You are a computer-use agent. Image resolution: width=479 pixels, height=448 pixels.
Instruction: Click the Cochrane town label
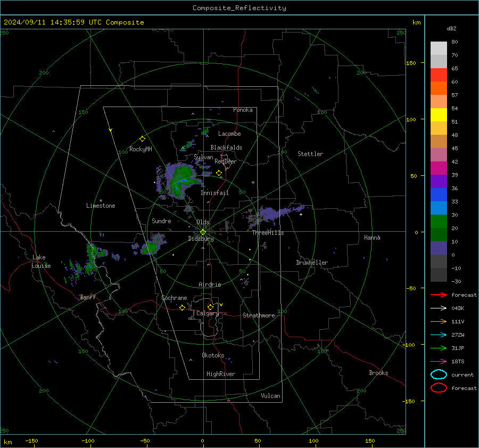coord(174,298)
